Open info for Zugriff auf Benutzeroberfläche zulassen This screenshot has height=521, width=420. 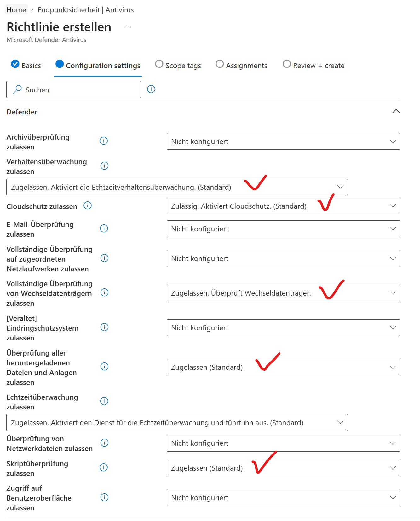pos(104,497)
